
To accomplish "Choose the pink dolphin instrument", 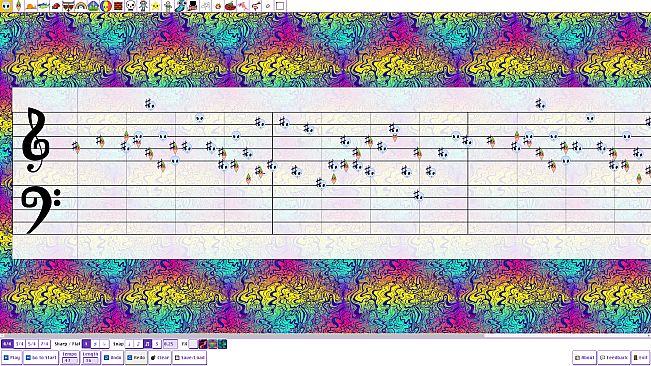I will click(243, 6).
